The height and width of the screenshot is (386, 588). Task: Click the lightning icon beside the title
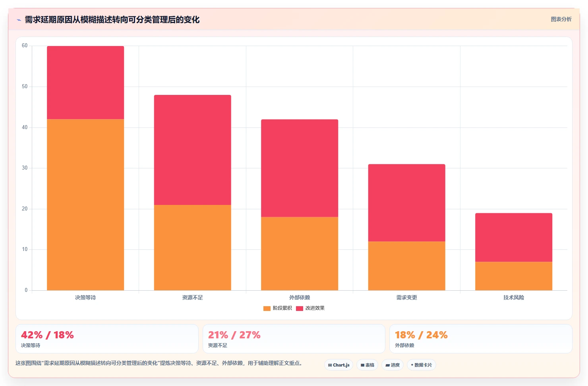coord(19,20)
